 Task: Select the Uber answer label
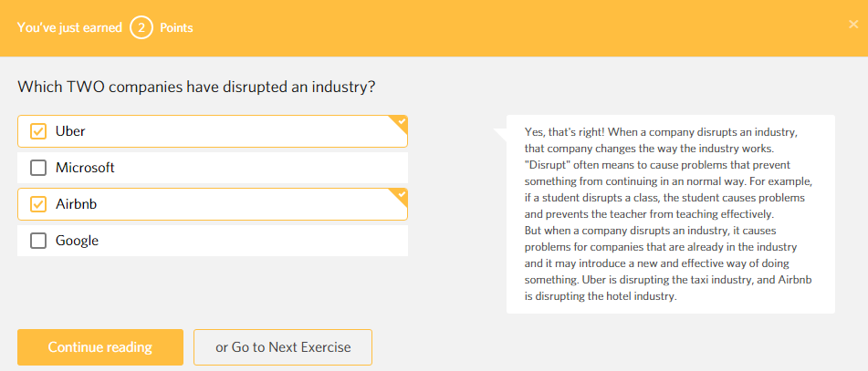70,131
